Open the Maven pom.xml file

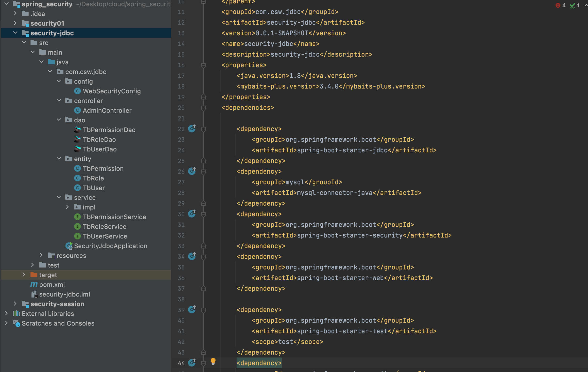click(52, 284)
